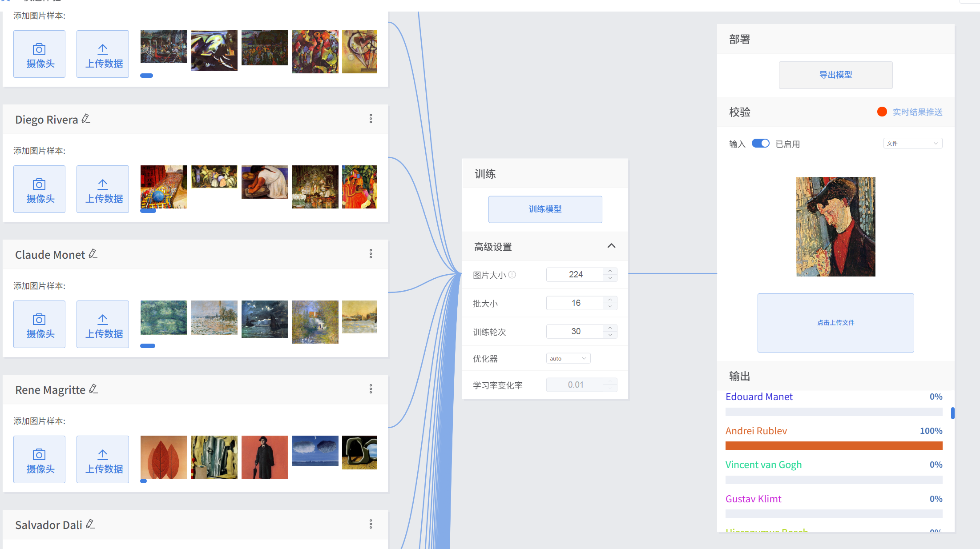980x549 pixels.
Task: Click the 实时结果推送 link
Action: tap(917, 112)
